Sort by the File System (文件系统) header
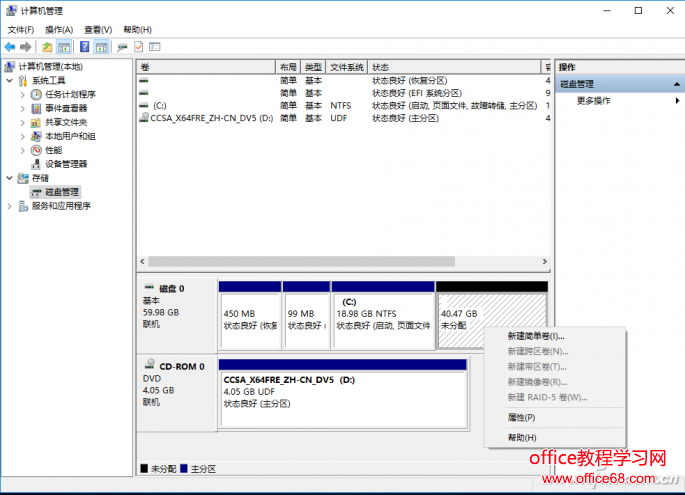This screenshot has width=685, height=495. coord(346,67)
